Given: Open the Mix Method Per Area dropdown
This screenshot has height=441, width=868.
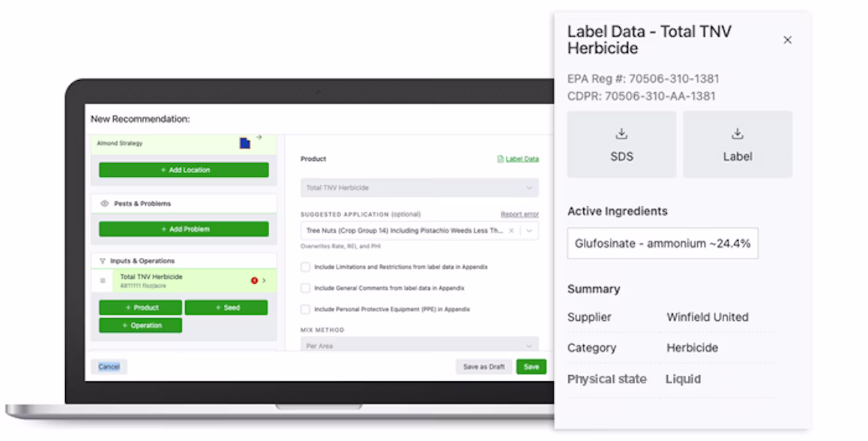Looking at the screenshot, I should tap(420, 345).
